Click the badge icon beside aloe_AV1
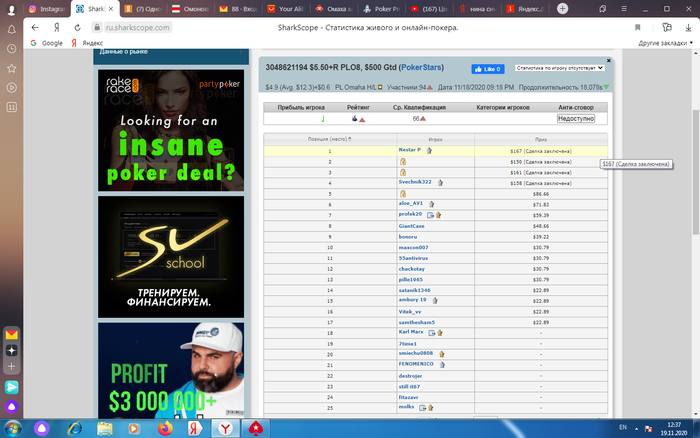Image resolution: width=700 pixels, height=438 pixels. (431, 204)
